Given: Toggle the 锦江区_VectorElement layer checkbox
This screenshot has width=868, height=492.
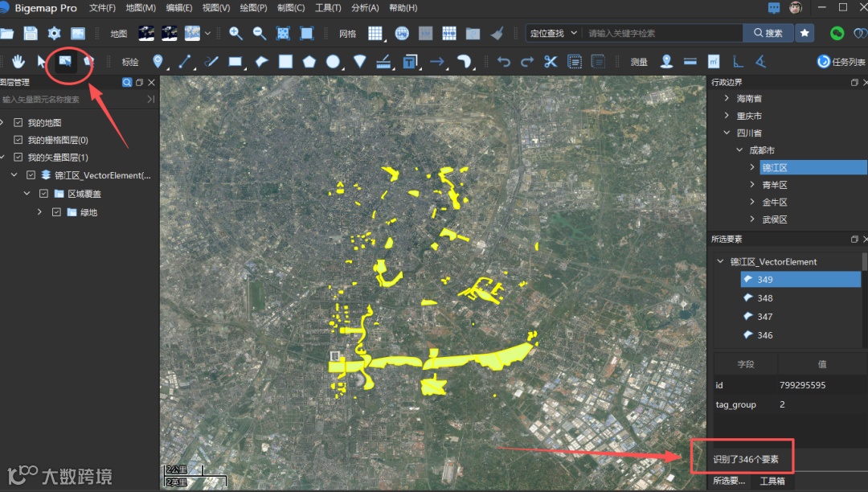Looking at the screenshot, I should 31,175.
